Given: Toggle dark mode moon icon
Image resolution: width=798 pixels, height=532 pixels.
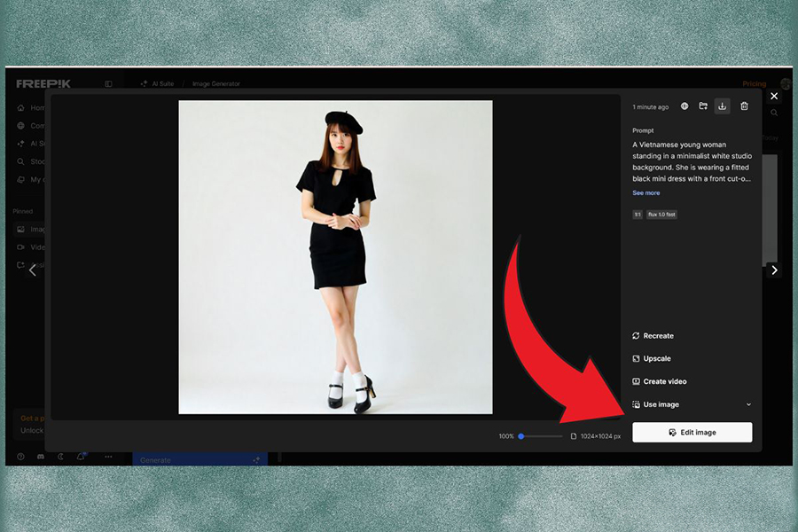Looking at the screenshot, I should (x=60, y=457).
